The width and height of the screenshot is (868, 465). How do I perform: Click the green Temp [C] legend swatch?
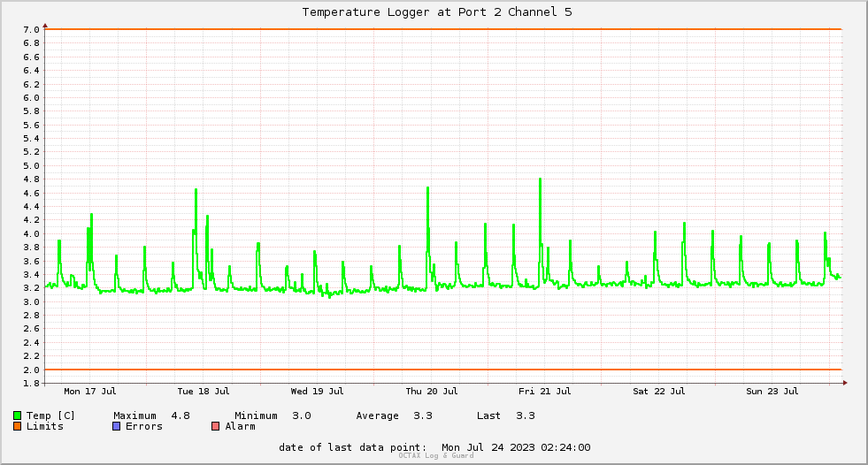point(17,415)
